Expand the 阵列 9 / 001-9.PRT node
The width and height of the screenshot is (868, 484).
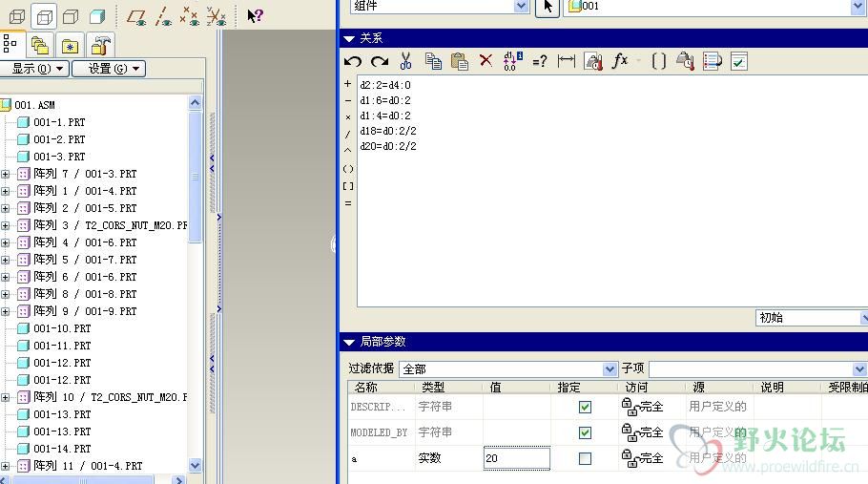coord(6,311)
